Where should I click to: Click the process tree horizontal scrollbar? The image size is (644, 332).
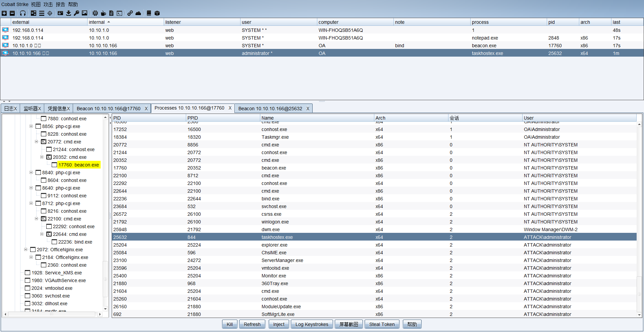[x=52, y=314]
